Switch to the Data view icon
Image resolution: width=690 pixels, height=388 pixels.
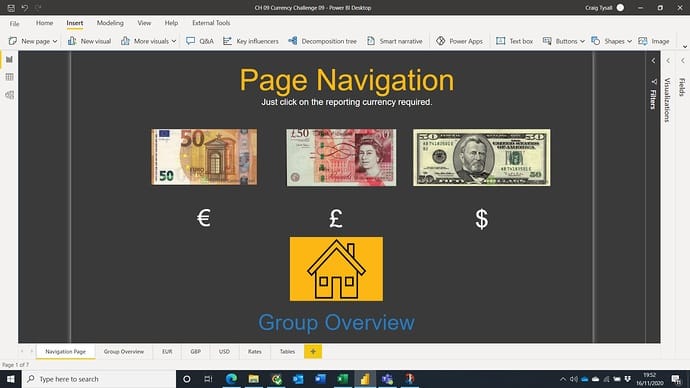(9, 77)
